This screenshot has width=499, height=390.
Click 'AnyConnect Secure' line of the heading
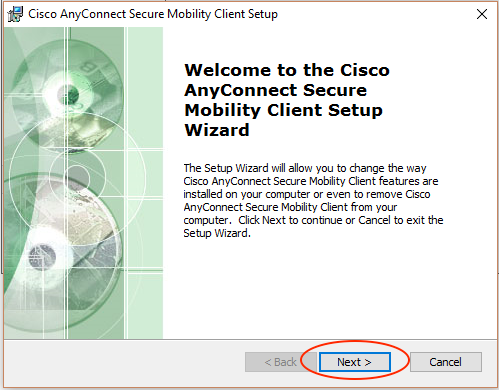coord(275,90)
